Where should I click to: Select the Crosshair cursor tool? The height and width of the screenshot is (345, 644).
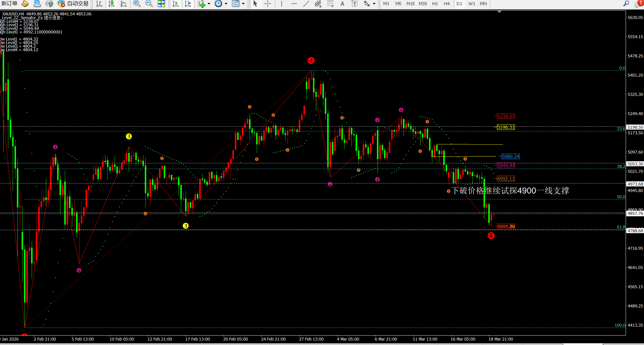(268, 4)
